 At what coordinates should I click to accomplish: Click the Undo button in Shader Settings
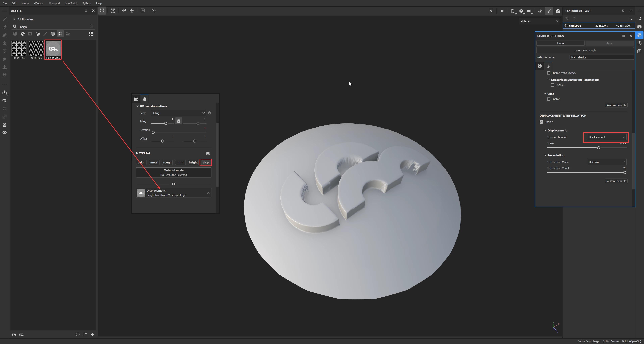click(560, 43)
